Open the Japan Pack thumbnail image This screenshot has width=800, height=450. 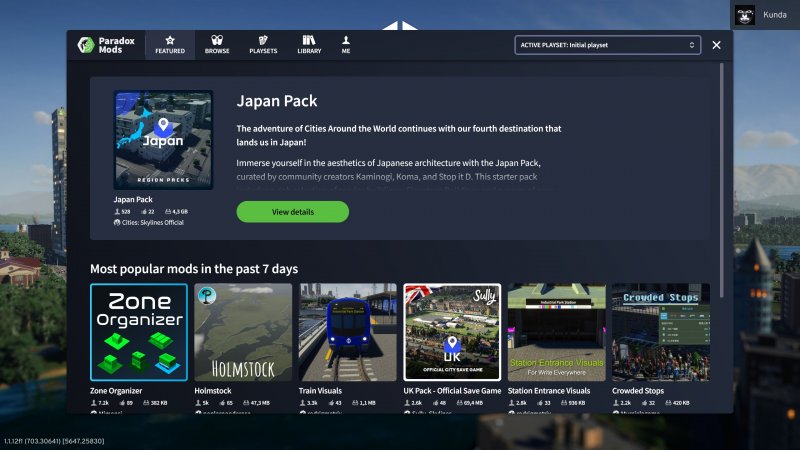[x=163, y=140]
